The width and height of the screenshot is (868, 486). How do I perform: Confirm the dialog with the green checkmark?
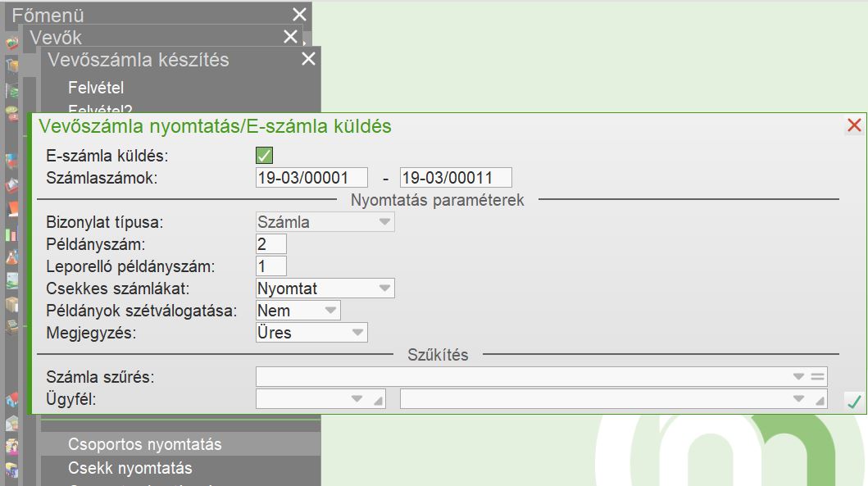(x=854, y=402)
